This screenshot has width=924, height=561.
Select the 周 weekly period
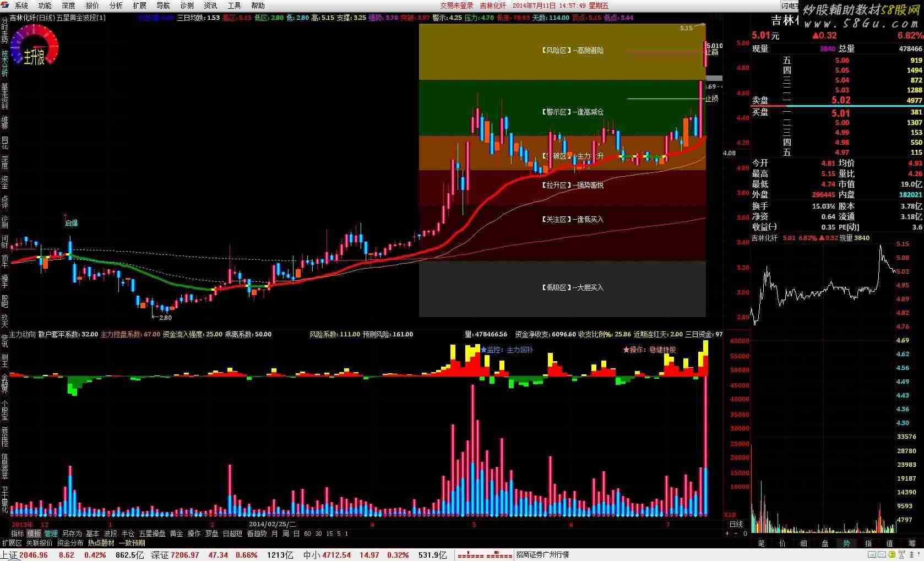286,533
